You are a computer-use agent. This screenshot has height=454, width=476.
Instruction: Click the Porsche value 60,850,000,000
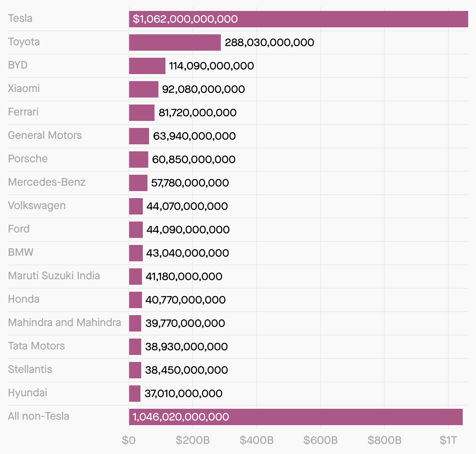tap(194, 160)
